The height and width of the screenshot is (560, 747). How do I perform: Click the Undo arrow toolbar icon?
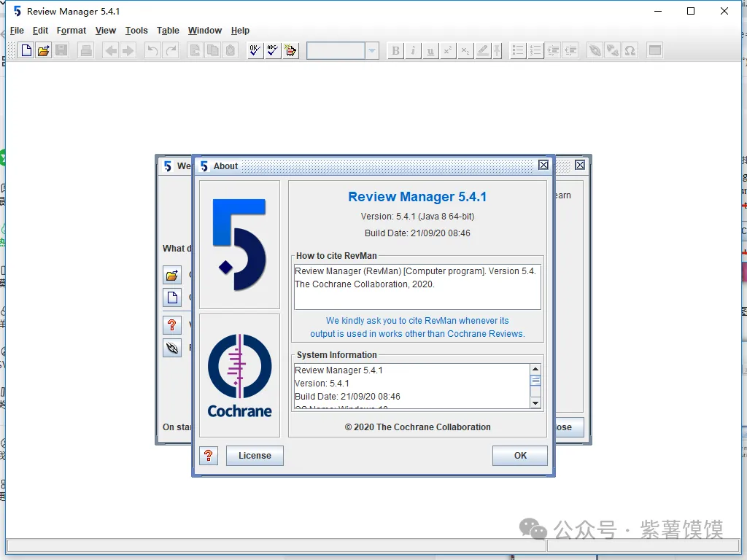[152, 50]
